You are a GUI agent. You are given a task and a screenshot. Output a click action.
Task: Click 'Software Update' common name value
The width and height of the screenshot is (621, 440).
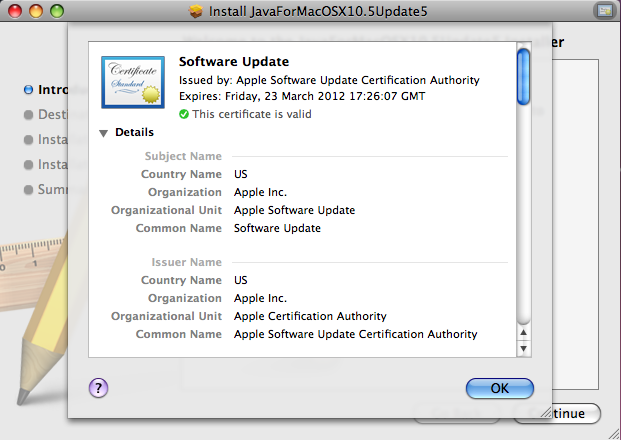277,228
